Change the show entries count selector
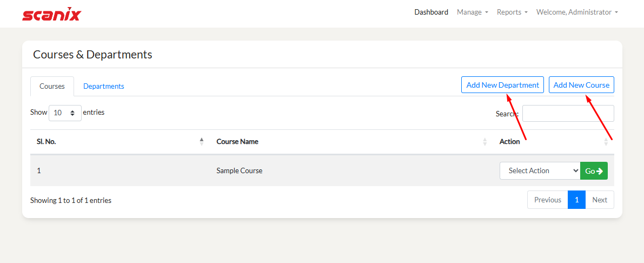This screenshot has width=644, height=263. 65,113
